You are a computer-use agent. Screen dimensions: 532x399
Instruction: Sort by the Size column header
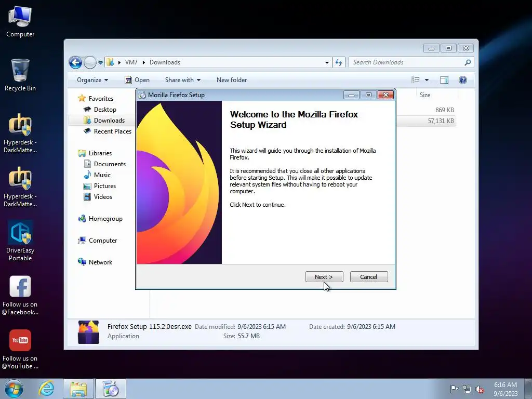tap(425, 95)
